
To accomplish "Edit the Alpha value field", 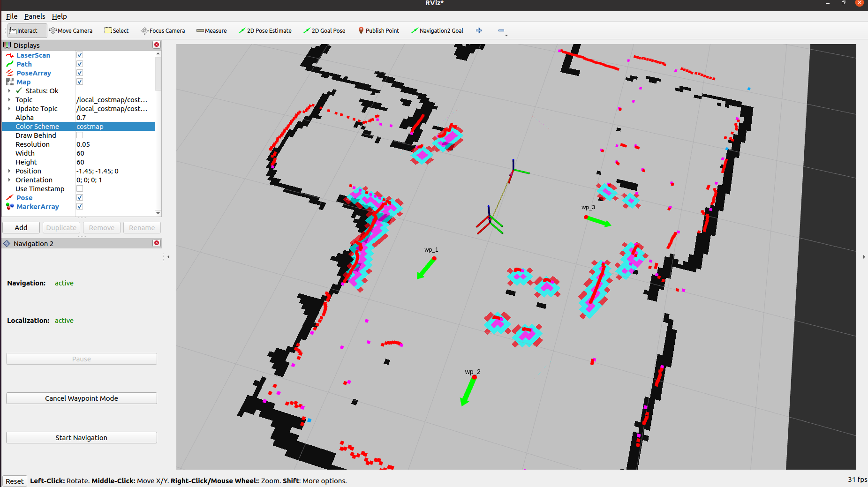I will [113, 118].
